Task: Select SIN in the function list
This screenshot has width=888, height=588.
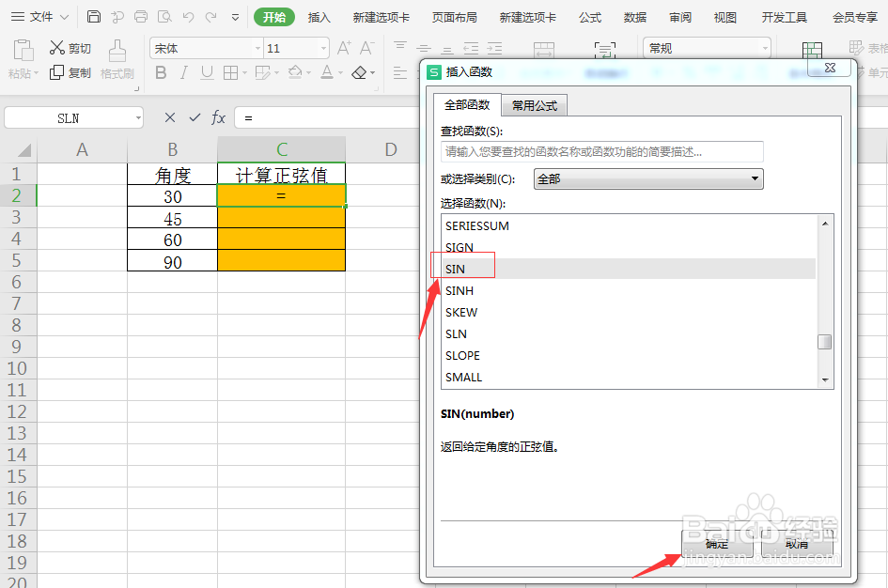Action: pos(628,269)
